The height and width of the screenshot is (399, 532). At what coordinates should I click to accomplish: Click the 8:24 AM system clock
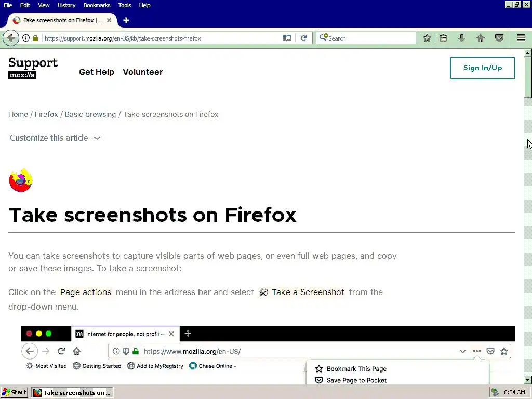pyautogui.click(x=514, y=393)
